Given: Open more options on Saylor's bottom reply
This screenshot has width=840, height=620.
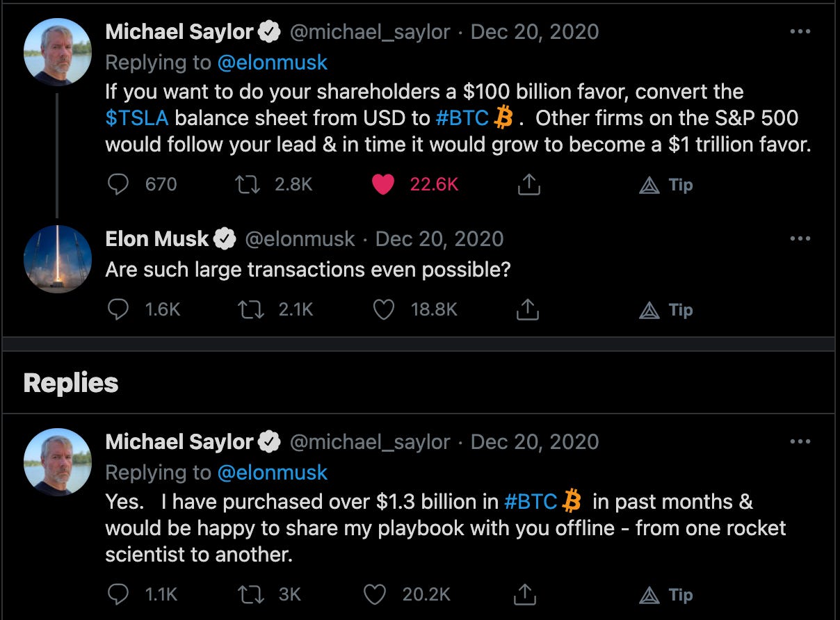Looking at the screenshot, I should click(x=800, y=442).
